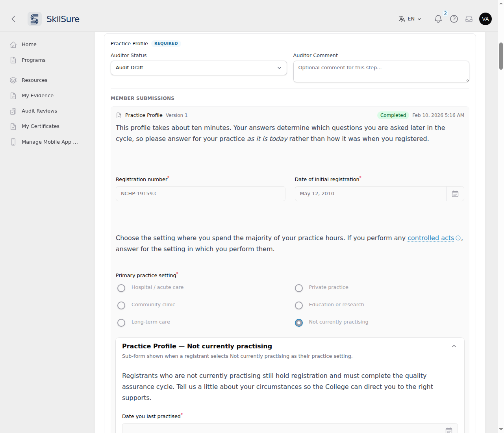504x433 pixels.
Task: Click the Version 1 label
Action: click(x=177, y=115)
